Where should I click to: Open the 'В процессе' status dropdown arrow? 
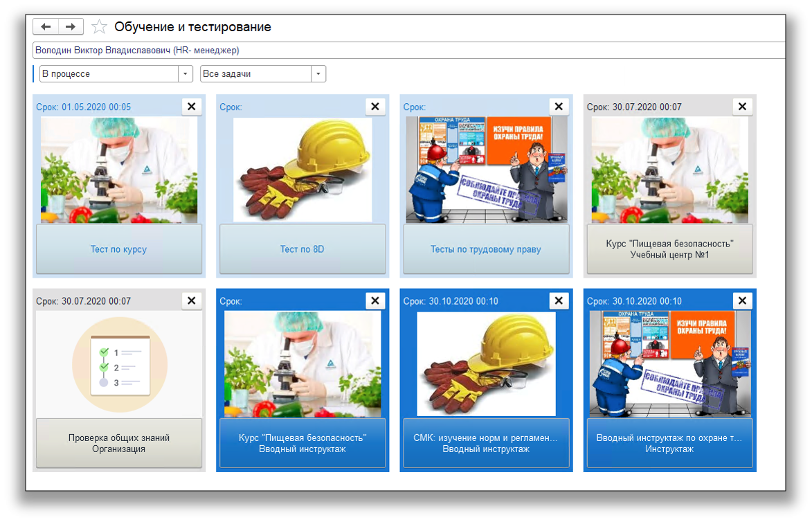(x=186, y=74)
